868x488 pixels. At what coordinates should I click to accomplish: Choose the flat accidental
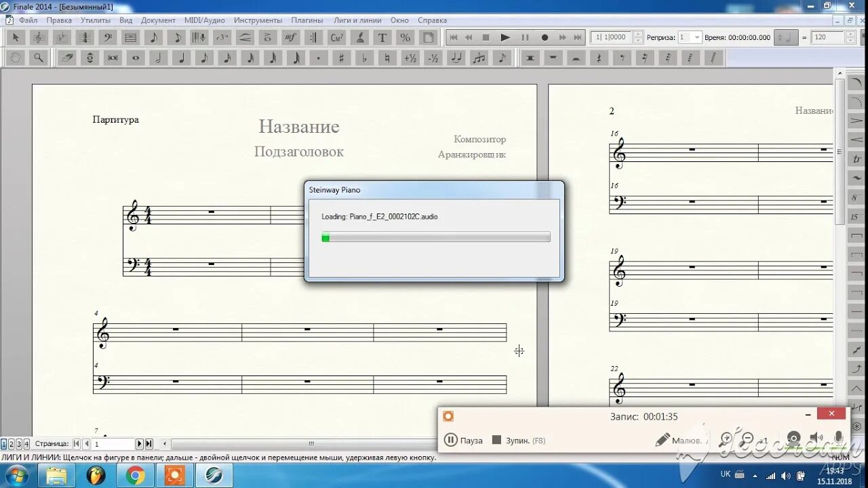click(365, 58)
